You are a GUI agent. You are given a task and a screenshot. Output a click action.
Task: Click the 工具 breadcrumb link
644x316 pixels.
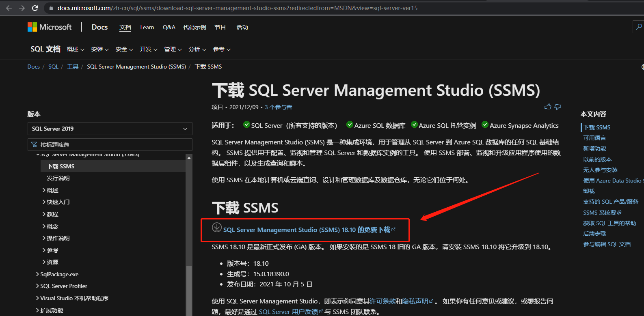click(73, 67)
